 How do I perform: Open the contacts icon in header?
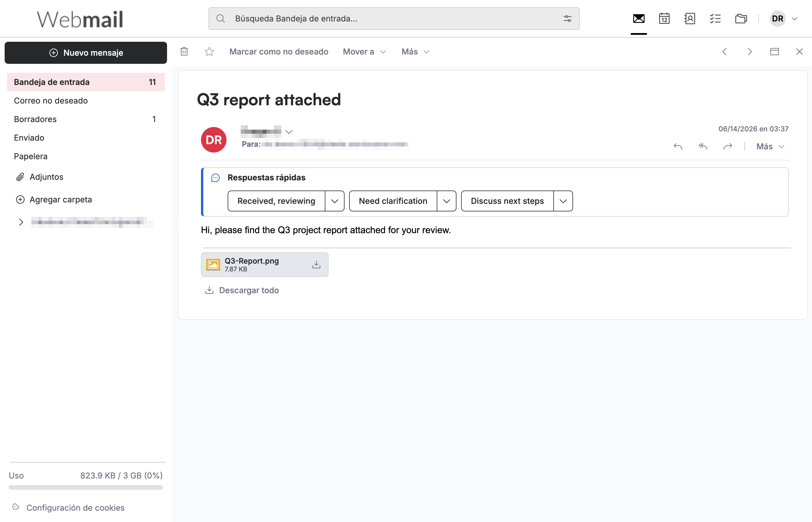point(690,19)
